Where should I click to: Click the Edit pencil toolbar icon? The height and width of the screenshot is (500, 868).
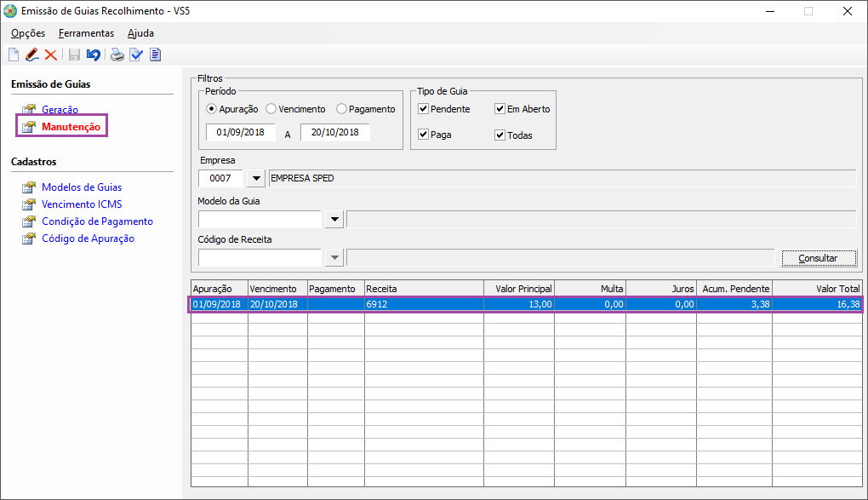click(x=32, y=55)
